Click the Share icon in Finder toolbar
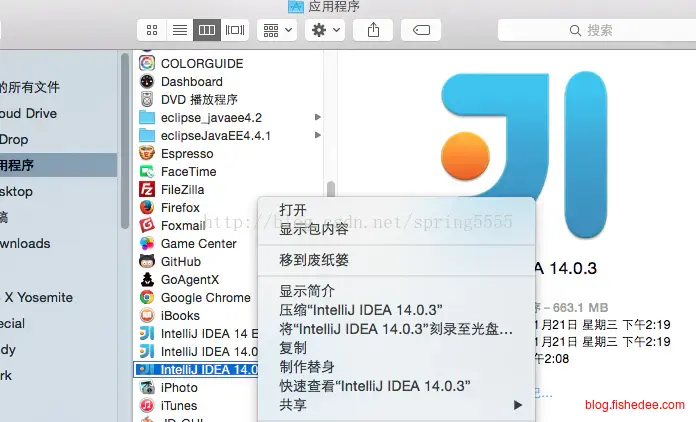The image size is (696, 422). point(373,30)
